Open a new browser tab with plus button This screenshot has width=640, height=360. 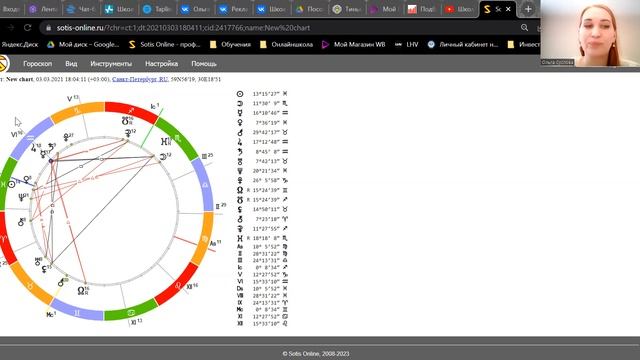(x=528, y=9)
